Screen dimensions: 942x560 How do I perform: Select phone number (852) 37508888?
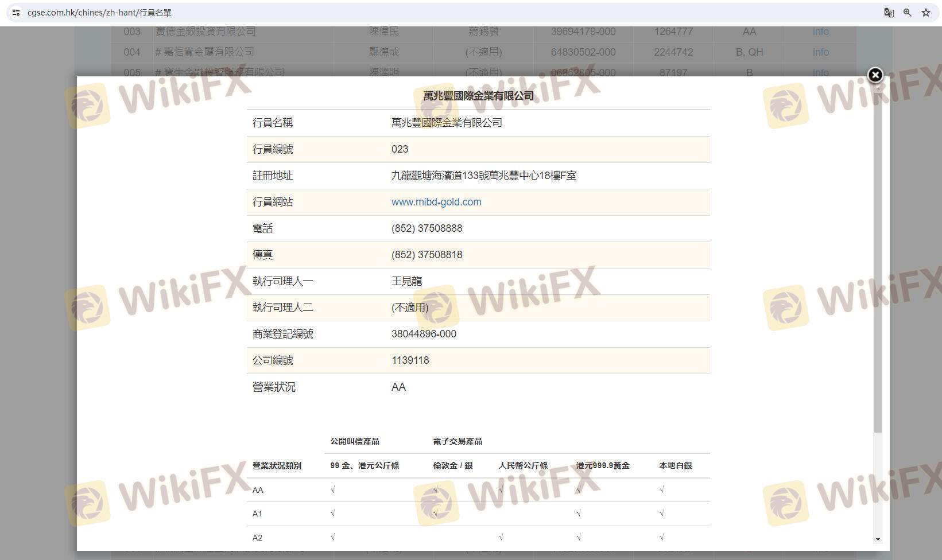[x=427, y=228]
